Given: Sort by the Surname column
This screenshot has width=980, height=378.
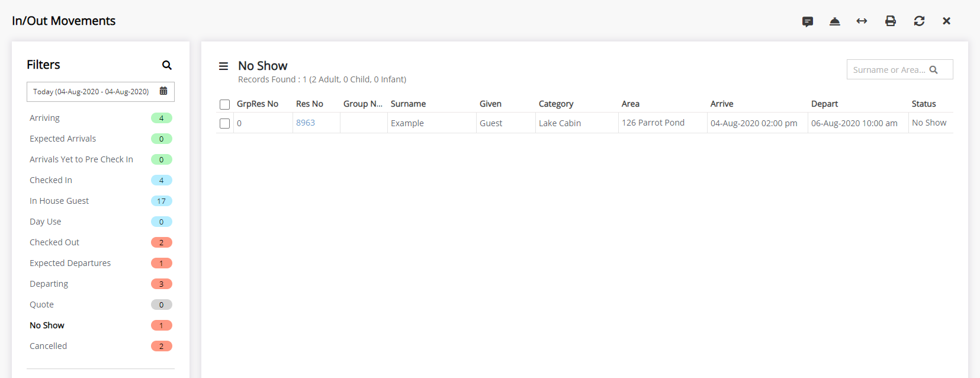Looking at the screenshot, I should [408, 104].
